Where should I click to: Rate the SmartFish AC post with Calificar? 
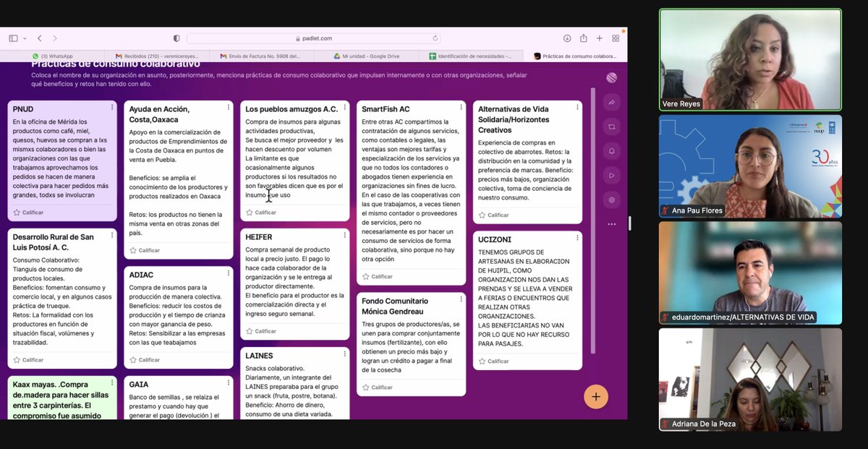[378, 276]
